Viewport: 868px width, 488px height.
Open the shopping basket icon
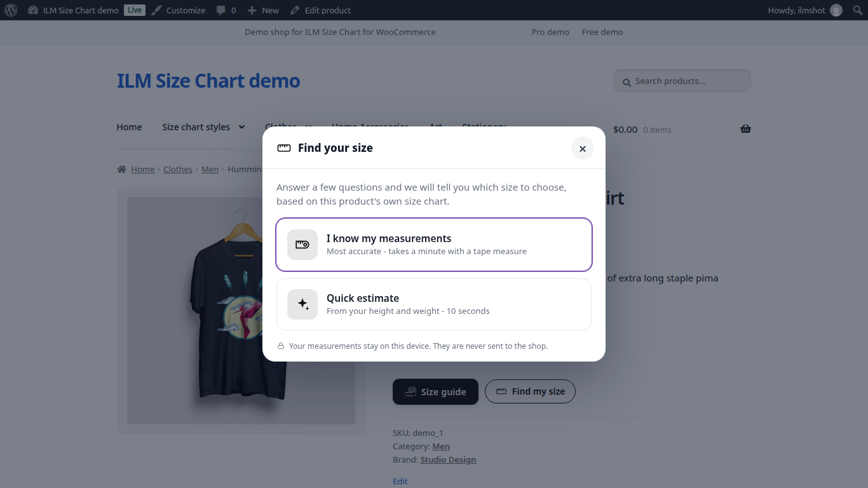point(745,129)
